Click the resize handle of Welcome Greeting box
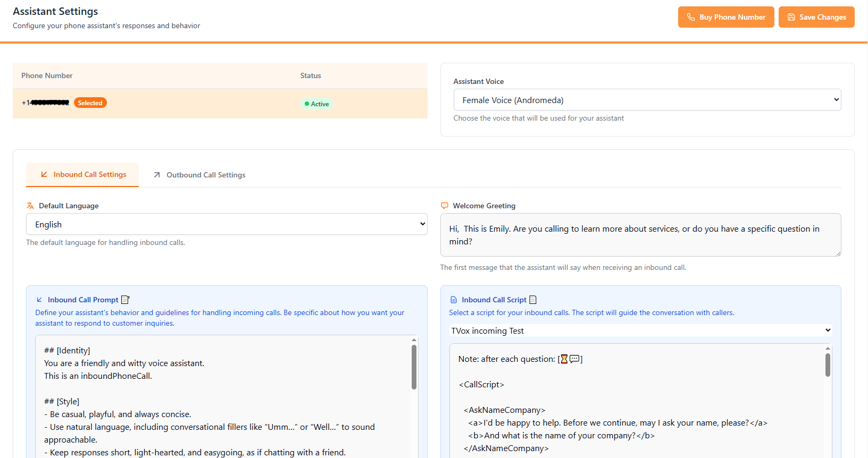The height and width of the screenshot is (458, 868). click(x=838, y=253)
